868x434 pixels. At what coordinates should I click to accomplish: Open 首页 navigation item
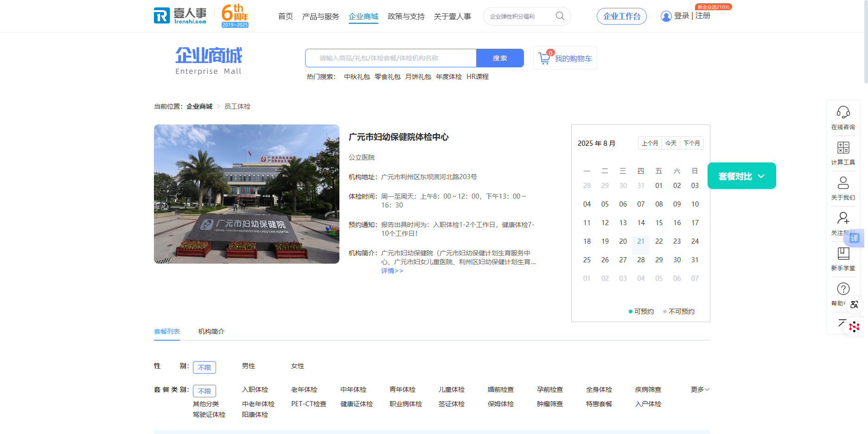(x=286, y=16)
